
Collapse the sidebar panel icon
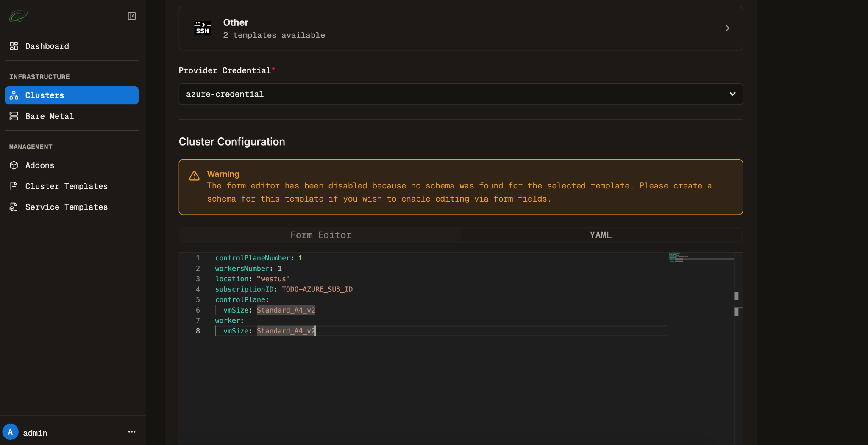132,16
